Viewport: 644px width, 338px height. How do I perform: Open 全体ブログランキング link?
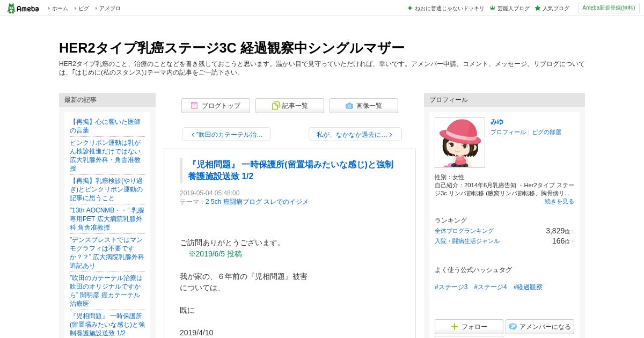pyautogui.click(x=464, y=231)
